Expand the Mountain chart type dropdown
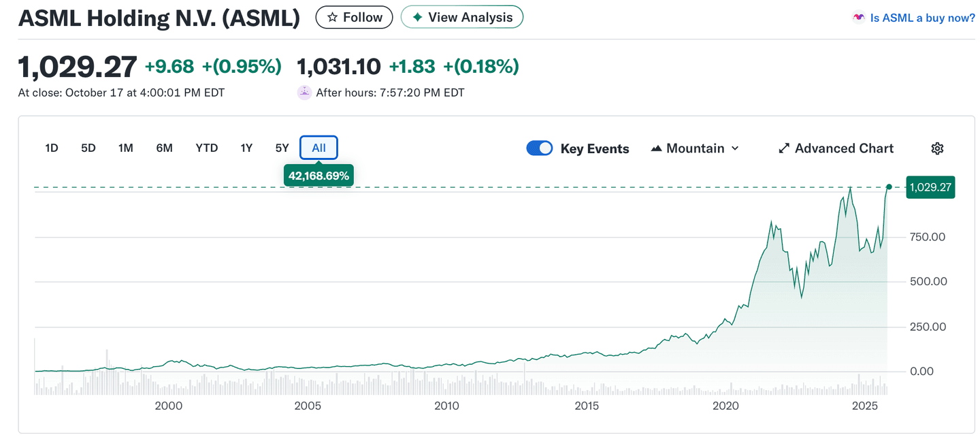Image resolution: width=980 pixels, height=437 pixels. pos(695,148)
